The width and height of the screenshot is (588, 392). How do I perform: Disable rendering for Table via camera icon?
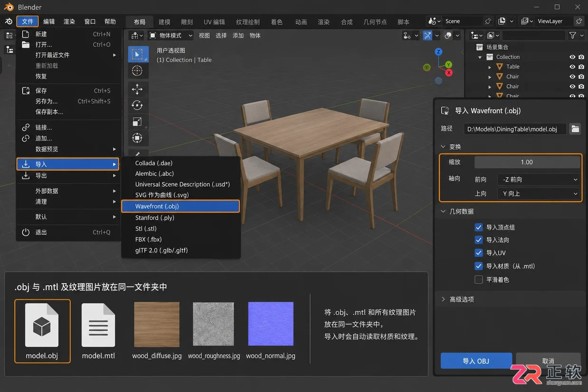(x=581, y=67)
